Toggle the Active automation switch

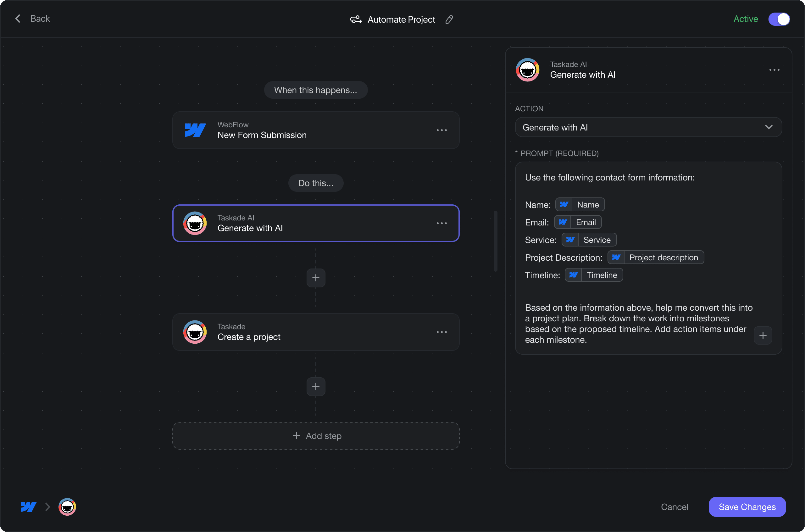[x=779, y=19]
